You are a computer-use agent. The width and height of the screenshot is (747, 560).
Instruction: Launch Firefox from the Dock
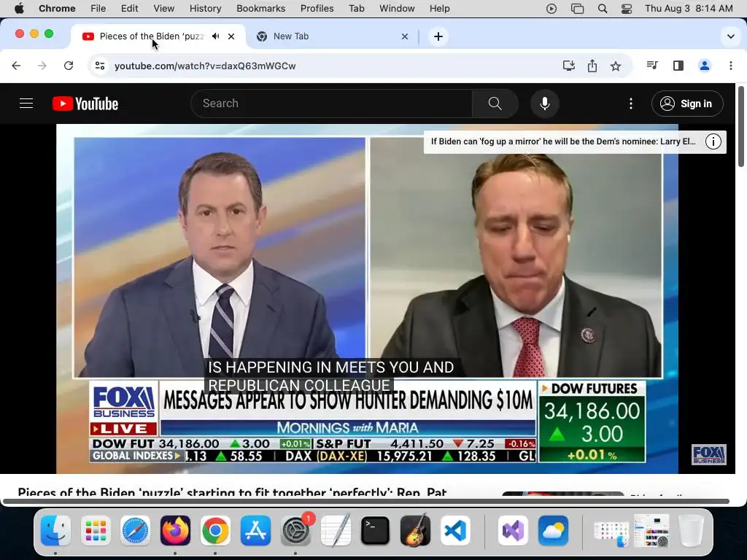point(175,530)
